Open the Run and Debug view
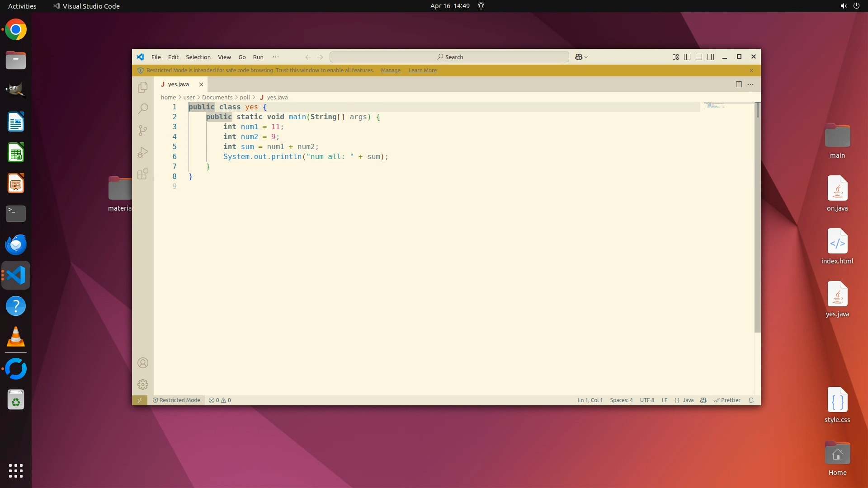The width and height of the screenshot is (868, 488). 143,152
